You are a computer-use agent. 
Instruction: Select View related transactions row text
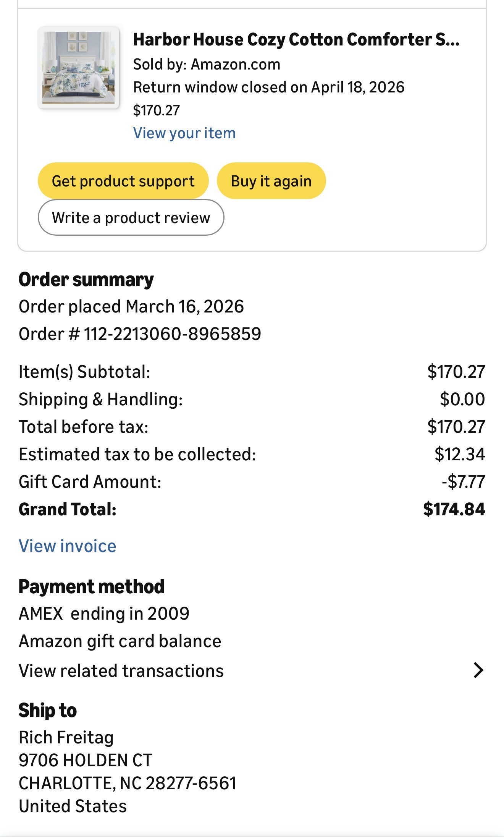pos(121,671)
